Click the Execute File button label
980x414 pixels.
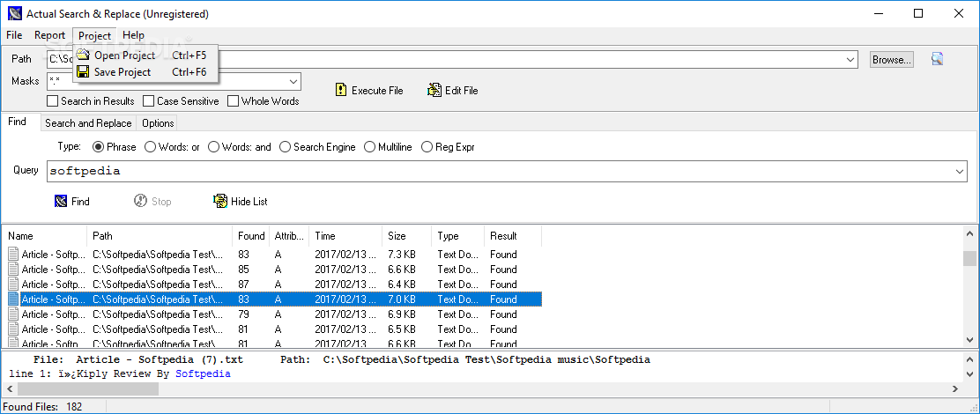point(377,91)
